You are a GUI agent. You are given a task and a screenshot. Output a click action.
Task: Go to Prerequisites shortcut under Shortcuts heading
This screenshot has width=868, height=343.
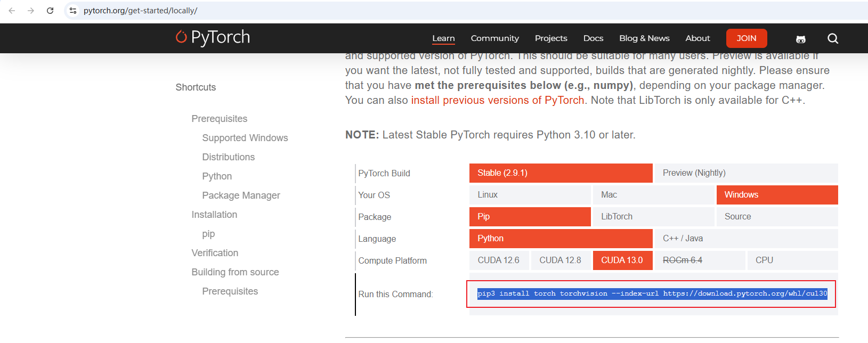click(x=220, y=119)
